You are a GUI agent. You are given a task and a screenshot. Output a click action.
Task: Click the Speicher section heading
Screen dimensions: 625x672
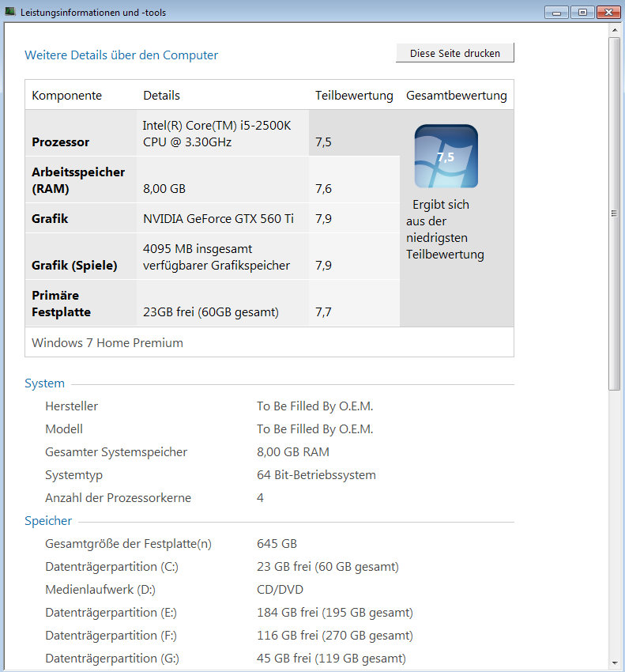coord(48,521)
